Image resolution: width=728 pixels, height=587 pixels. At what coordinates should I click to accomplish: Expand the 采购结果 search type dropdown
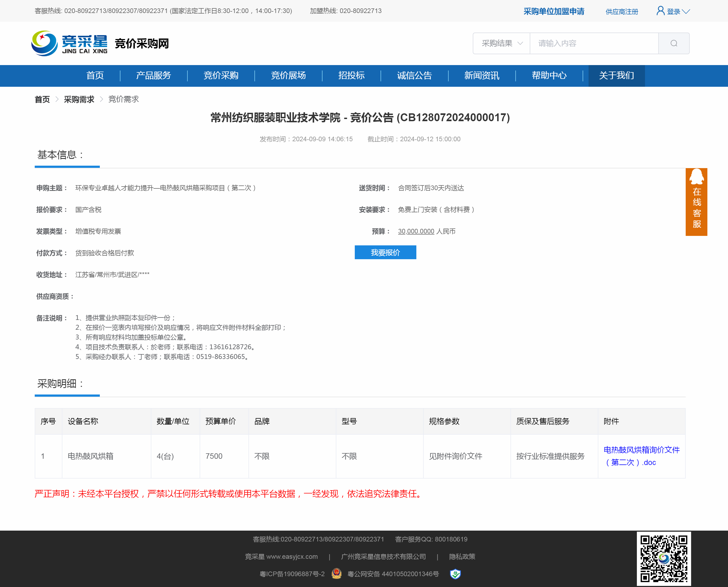[x=502, y=43]
